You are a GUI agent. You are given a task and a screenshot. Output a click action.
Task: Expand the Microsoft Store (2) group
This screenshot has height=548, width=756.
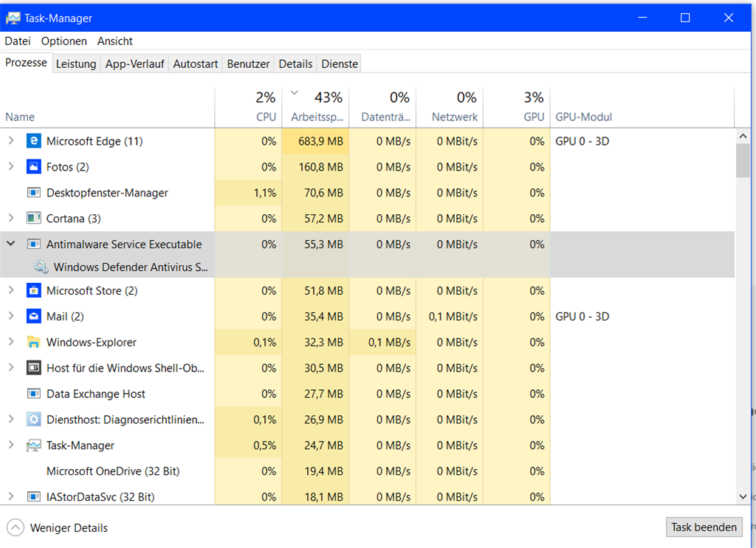(11, 290)
